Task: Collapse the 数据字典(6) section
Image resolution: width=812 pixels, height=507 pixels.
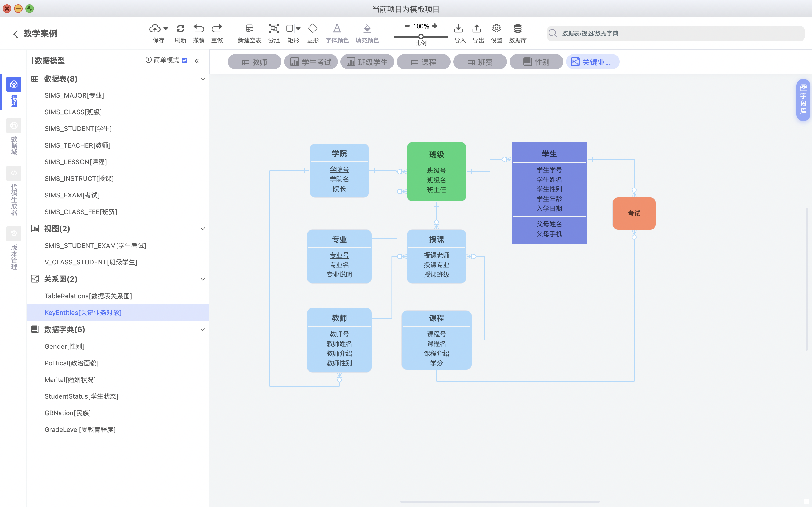Action: pos(203,330)
